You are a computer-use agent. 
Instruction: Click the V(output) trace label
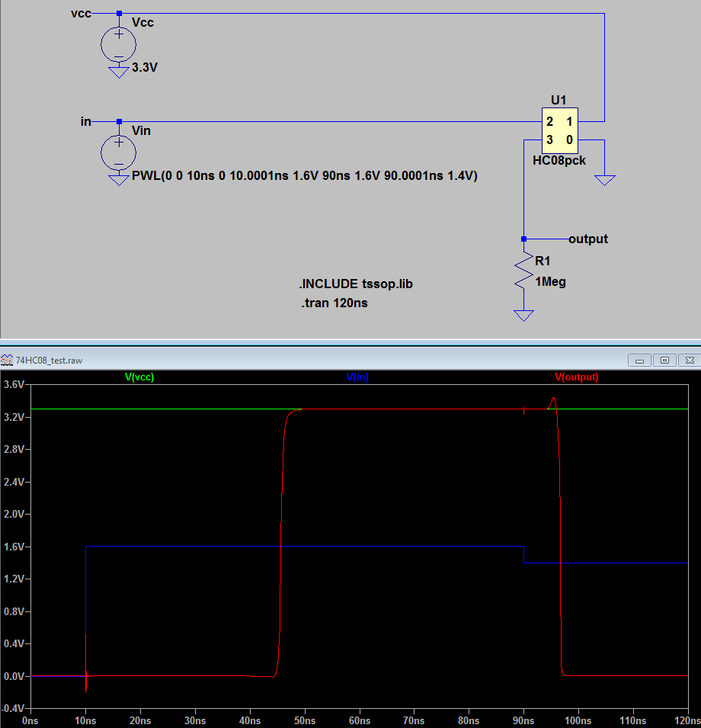[x=577, y=377]
